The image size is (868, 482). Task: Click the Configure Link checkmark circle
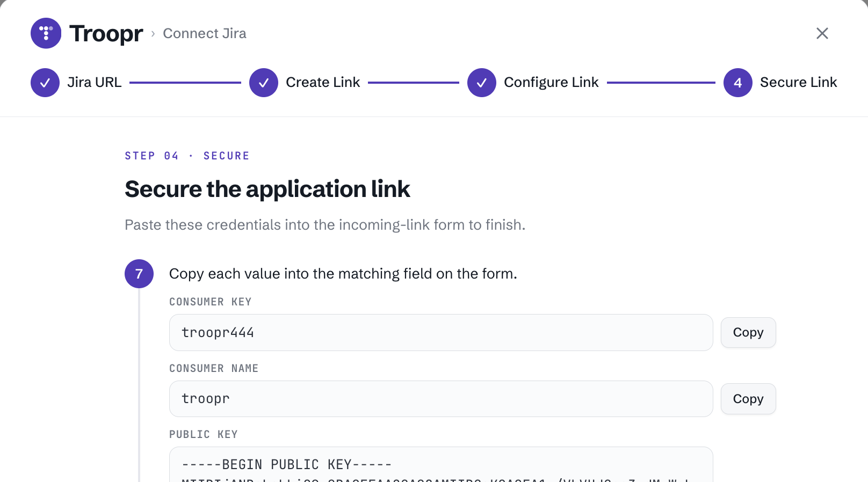click(482, 83)
